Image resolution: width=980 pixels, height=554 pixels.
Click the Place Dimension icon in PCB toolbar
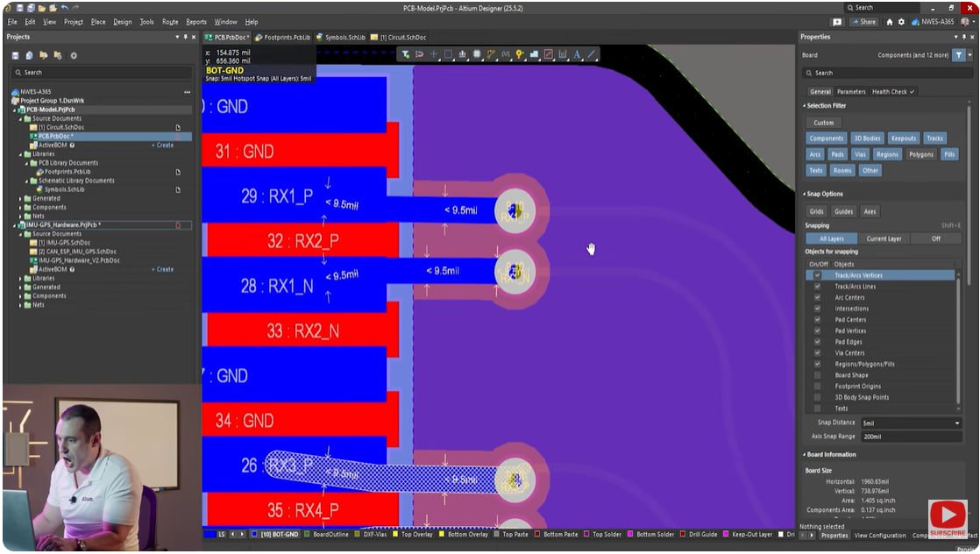pos(563,55)
